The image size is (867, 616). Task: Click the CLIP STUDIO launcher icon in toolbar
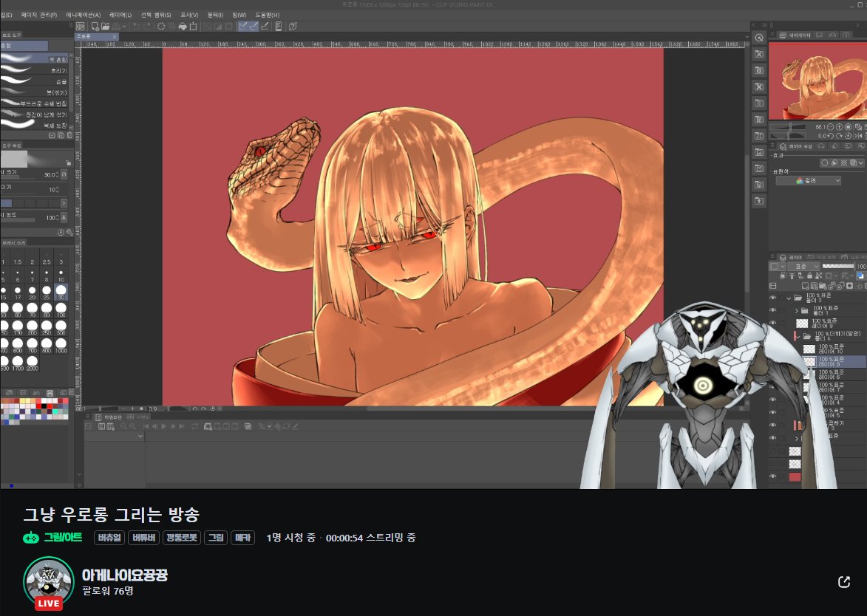click(81, 26)
